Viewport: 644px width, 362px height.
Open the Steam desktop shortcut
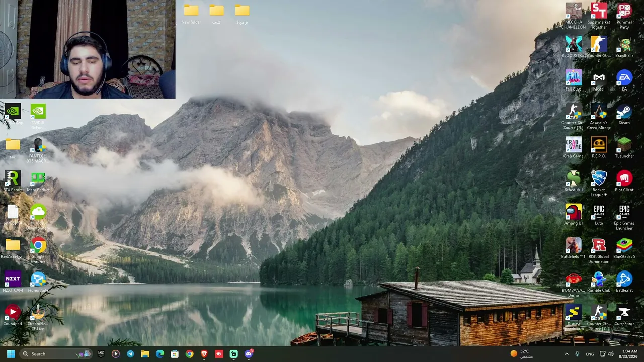(x=624, y=115)
